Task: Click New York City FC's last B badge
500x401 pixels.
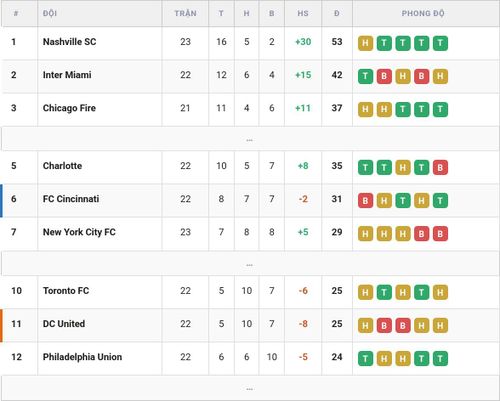Action: click(440, 234)
